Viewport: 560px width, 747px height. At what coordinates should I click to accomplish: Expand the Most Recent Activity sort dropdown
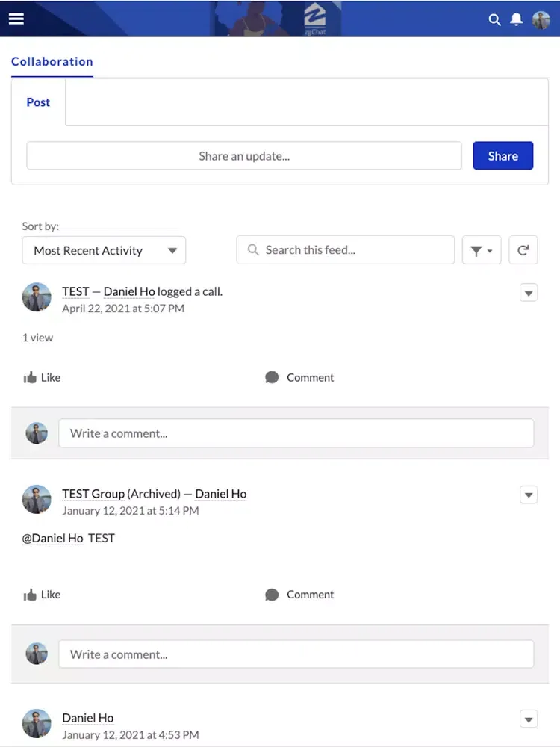(104, 250)
